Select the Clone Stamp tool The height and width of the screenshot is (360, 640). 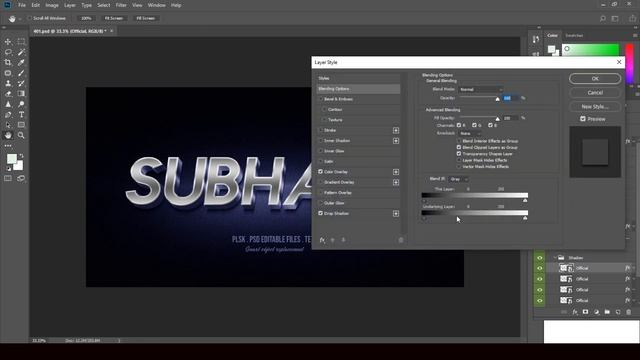(8, 83)
